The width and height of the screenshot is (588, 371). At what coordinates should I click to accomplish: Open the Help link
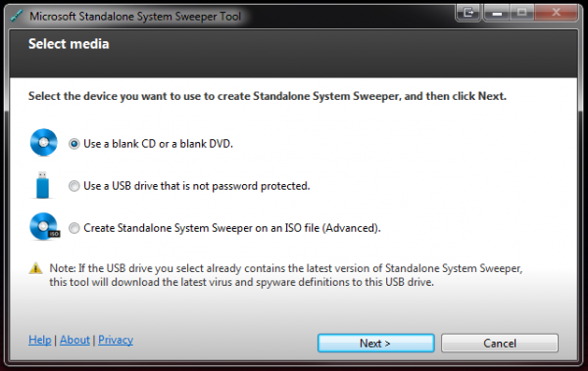(40, 340)
